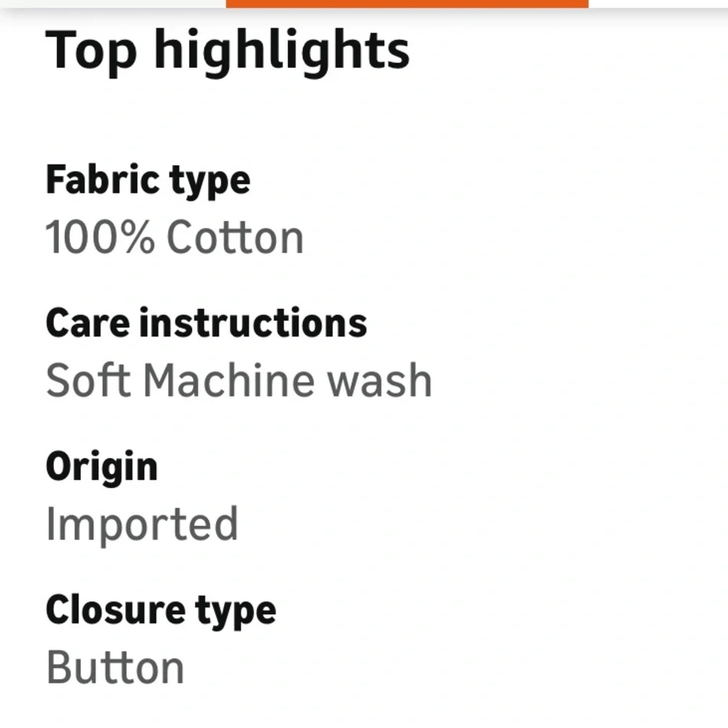Image resolution: width=728 pixels, height=728 pixels.
Task: Click the number "100" in fabric value
Action: click(79, 237)
